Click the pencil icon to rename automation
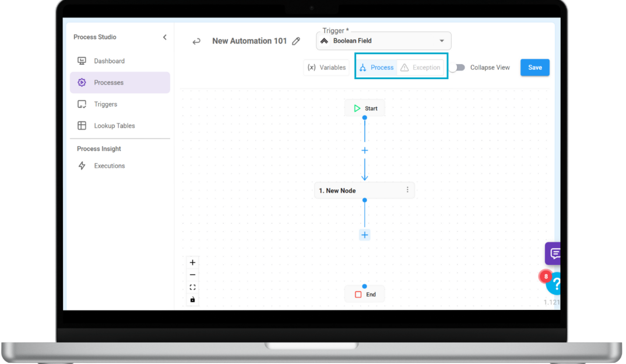The image size is (626, 364). pyautogui.click(x=296, y=41)
